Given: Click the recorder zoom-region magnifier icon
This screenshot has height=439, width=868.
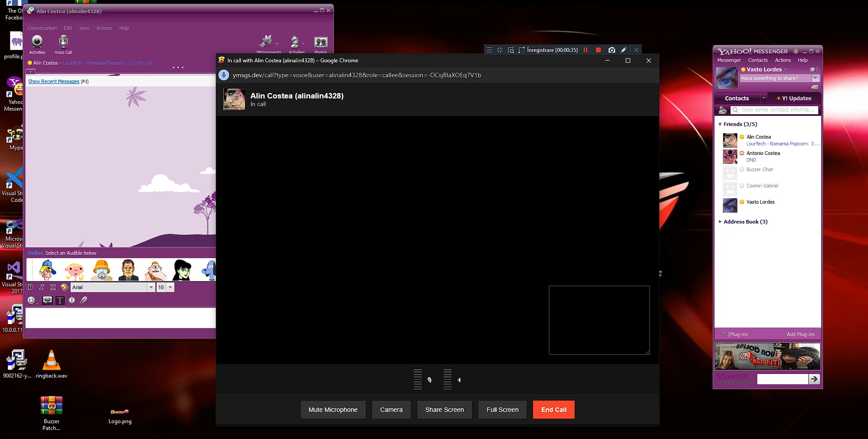Looking at the screenshot, I should click(x=511, y=50).
